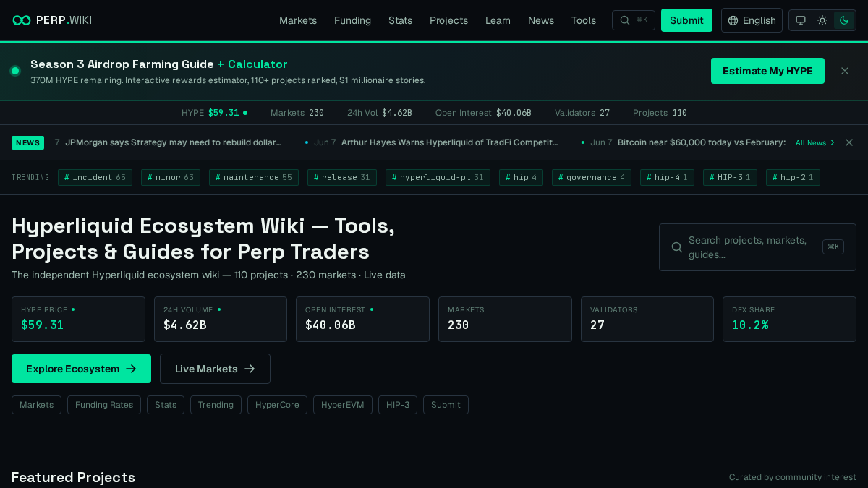Click the Validators 27 stat card
The image size is (868, 488).
647,319
